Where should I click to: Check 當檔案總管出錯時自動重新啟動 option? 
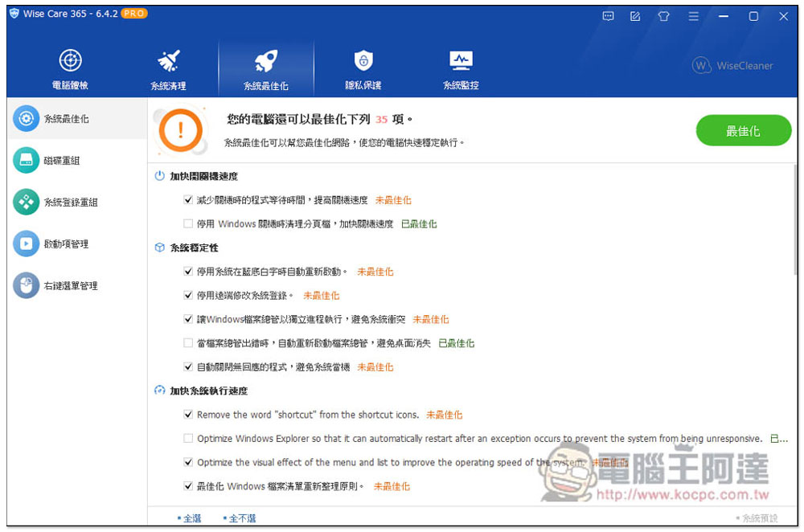point(188,343)
